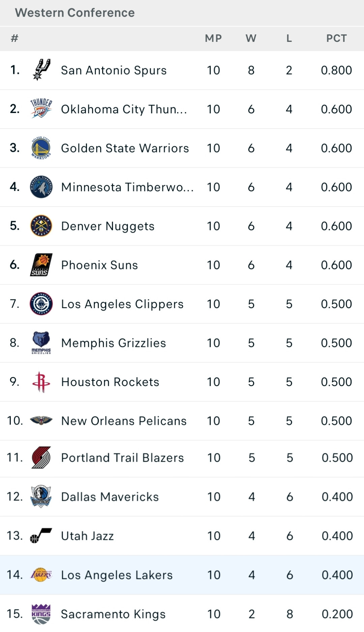Sort by the W column header
364x632 pixels.
pos(251,38)
